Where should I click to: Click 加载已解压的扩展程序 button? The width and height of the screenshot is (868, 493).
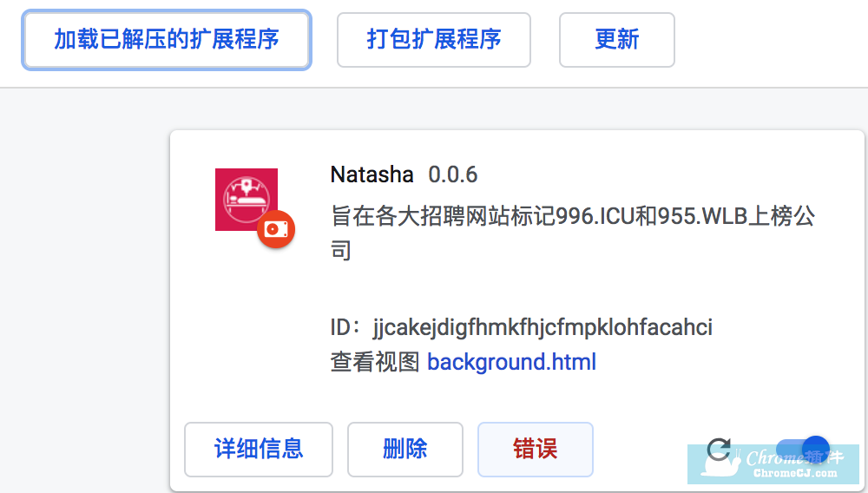[167, 40]
